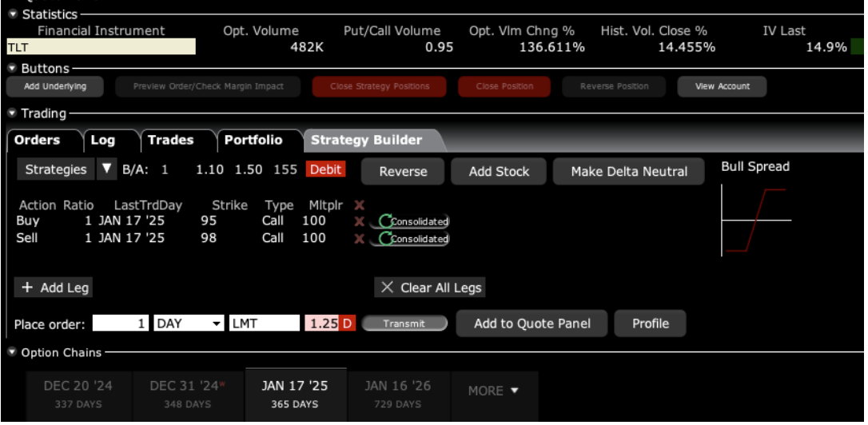This screenshot has width=868, height=425.
Task: Expand MORE option chain expirations
Action: 492,391
